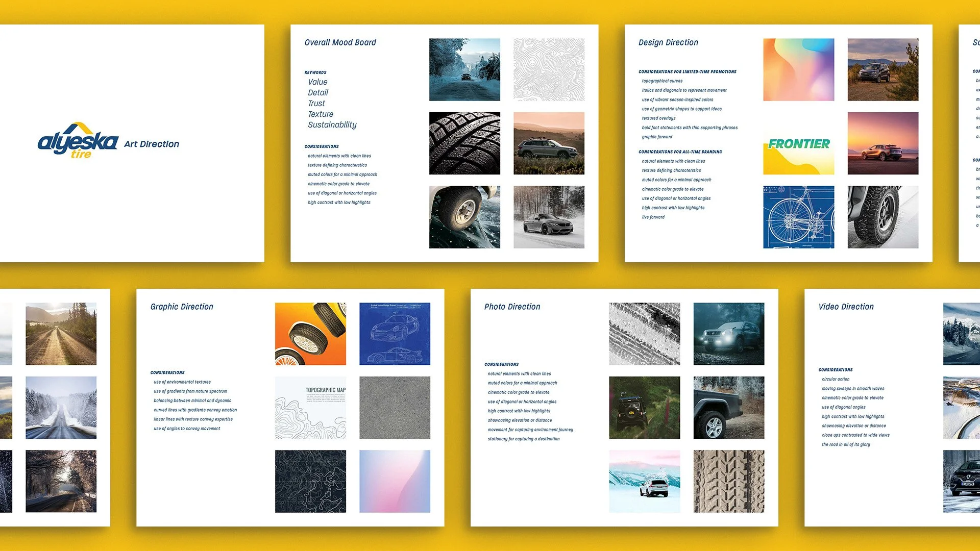Open the car at pink sunset thumbnail
Screen dimensions: 980x551
pos(883,143)
